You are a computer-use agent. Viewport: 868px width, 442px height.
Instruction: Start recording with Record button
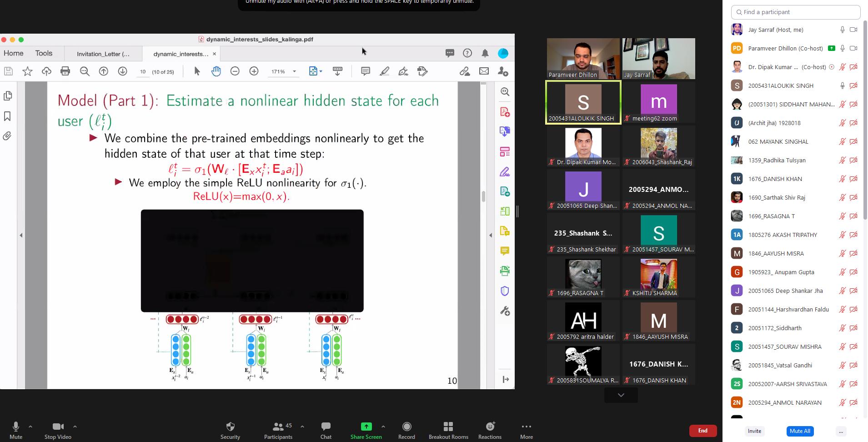(406, 430)
